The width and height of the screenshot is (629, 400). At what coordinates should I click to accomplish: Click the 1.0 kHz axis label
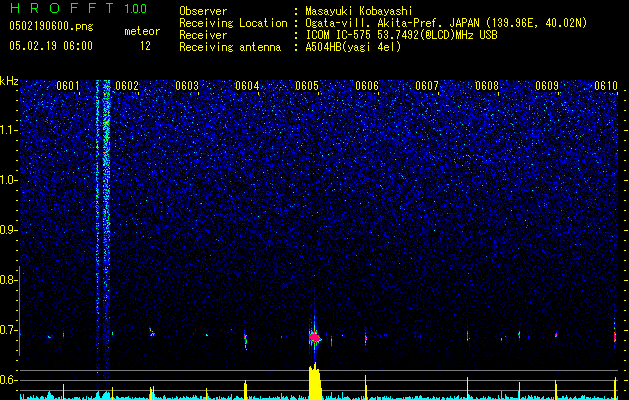pos(8,181)
